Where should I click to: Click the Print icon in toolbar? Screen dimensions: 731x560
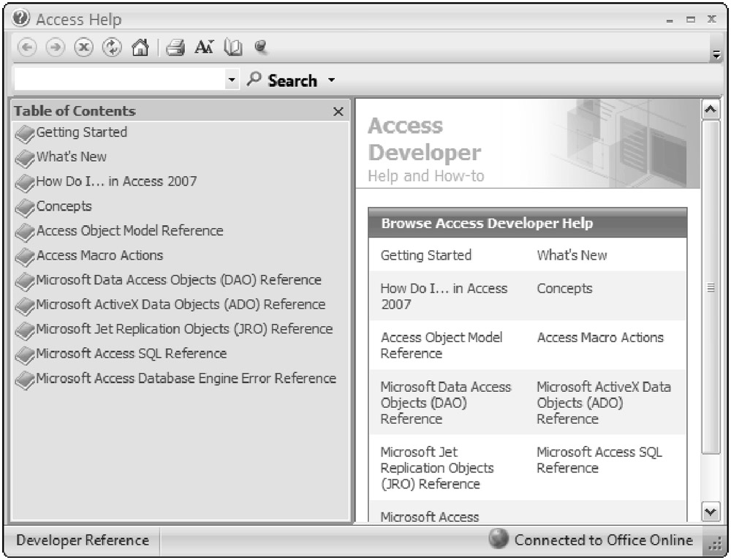coord(175,48)
